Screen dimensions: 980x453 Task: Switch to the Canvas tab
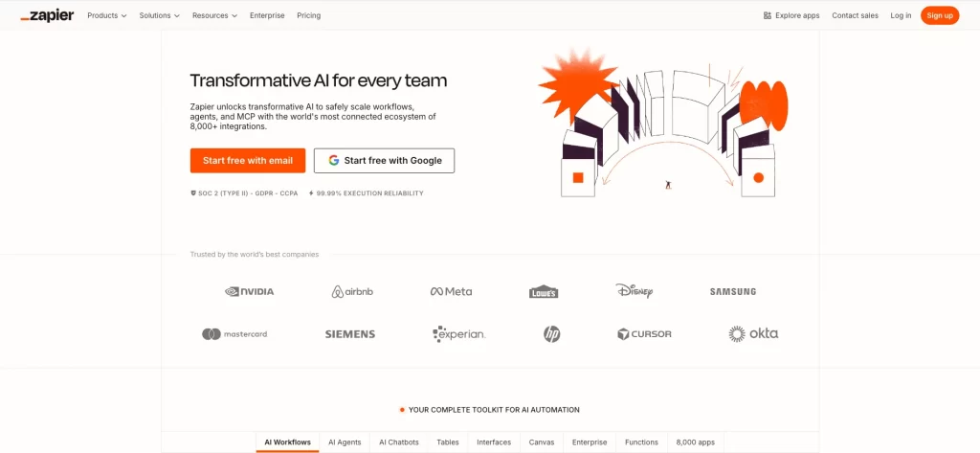coord(542,442)
